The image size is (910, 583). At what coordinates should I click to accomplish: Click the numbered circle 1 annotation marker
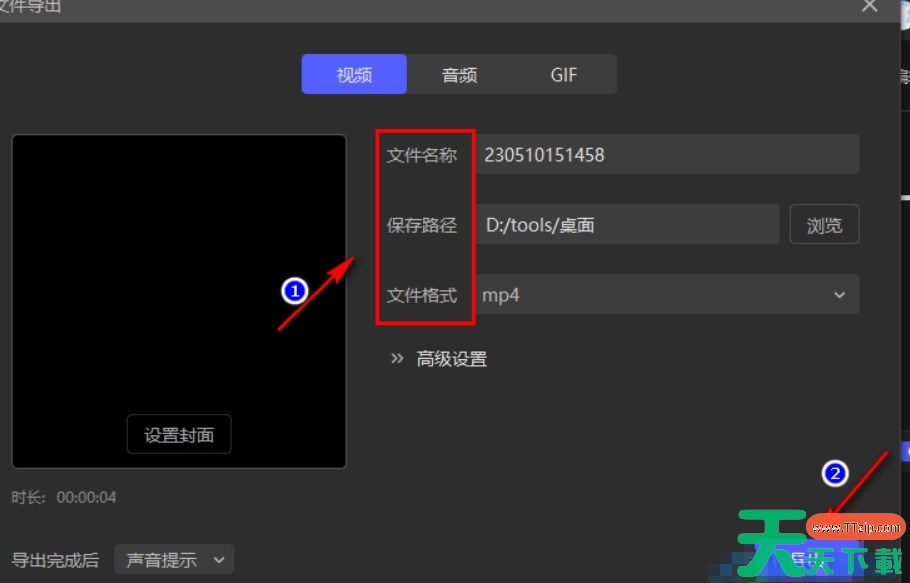294,291
